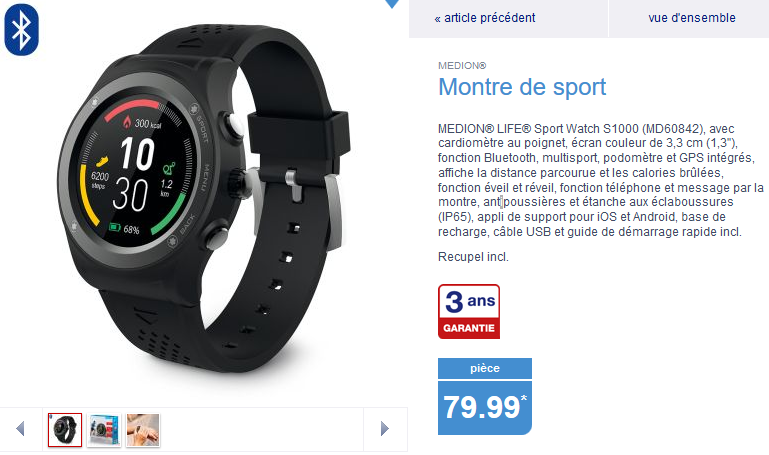
Task: Go to previous thumbnail with left arrow
Action: (21, 429)
